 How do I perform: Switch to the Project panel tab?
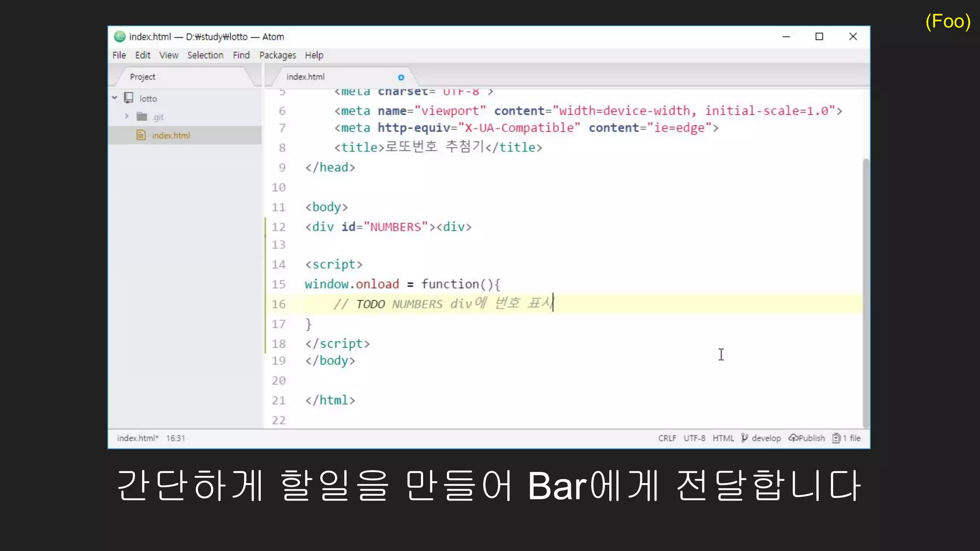[143, 77]
